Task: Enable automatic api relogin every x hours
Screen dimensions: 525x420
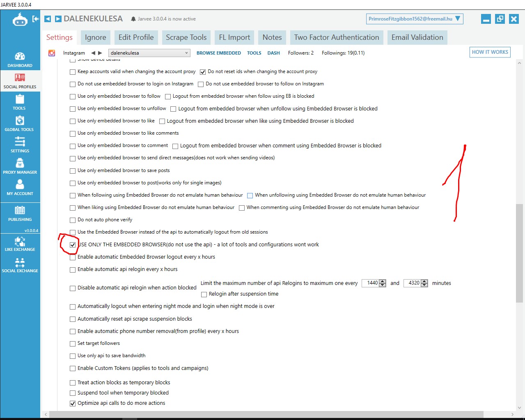Action: pyautogui.click(x=73, y=270)
